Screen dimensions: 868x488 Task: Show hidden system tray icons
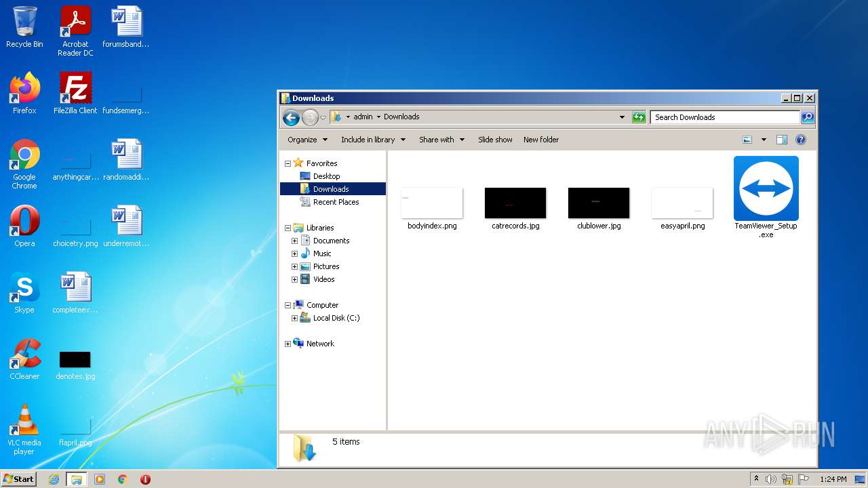pyautogui.click(x=756, y=479)
